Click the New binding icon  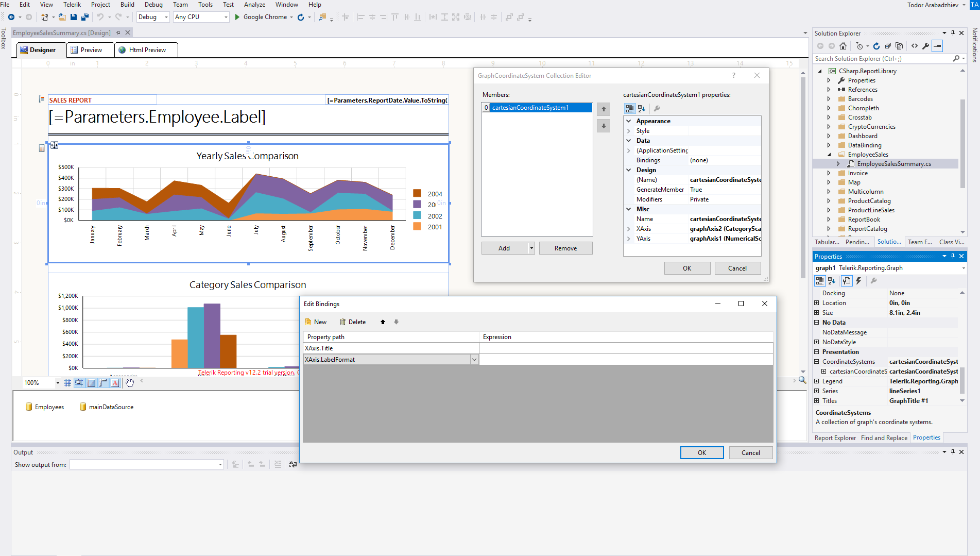coord(308,322)
